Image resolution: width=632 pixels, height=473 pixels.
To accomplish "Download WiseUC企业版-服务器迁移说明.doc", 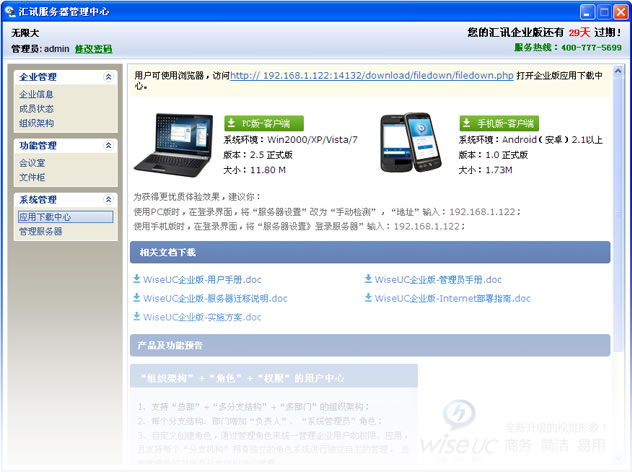I will pos(215,298).
